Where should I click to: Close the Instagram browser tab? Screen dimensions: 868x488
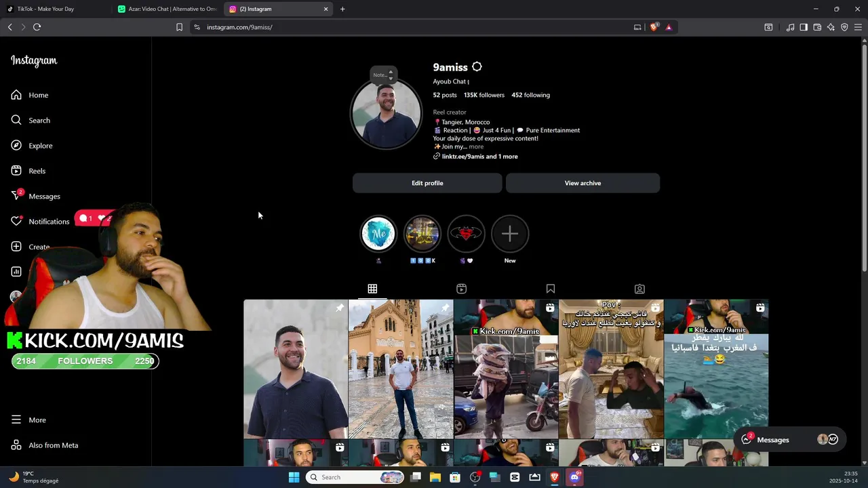325,9
